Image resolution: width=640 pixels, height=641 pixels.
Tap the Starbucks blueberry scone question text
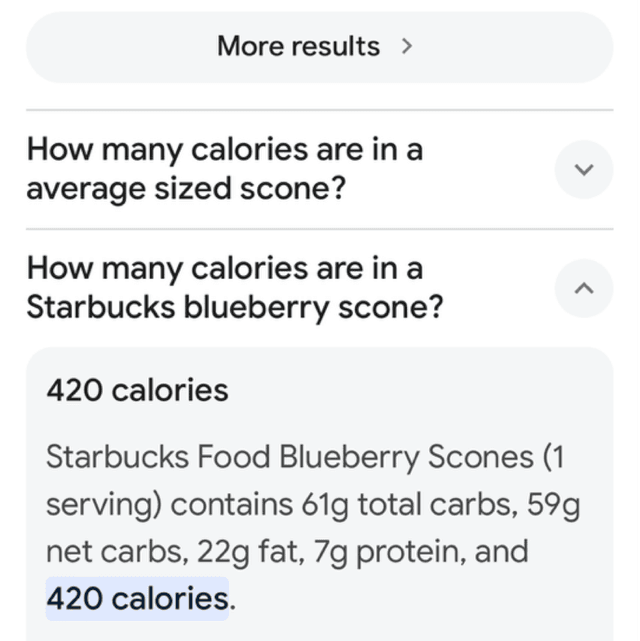pyautogui.click(x=234, y=288)
